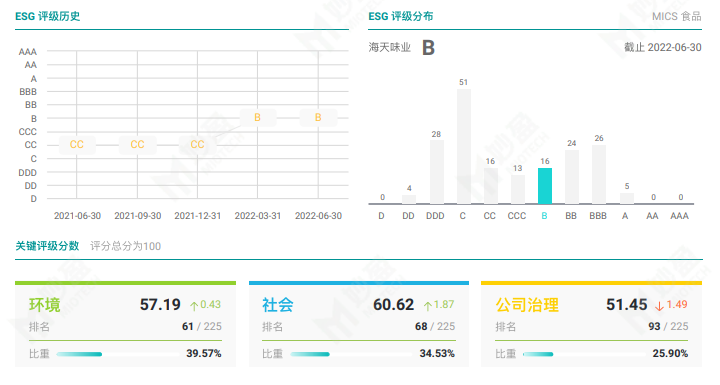This screenshot has width=720, height=385.
Task: Click the red down arrow beside 1.49
Action: tap(659, 306)
